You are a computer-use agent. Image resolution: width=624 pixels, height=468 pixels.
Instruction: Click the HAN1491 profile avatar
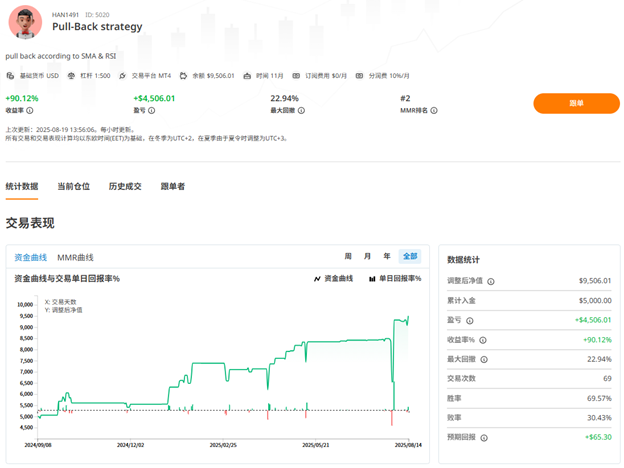click(x=25, y=23)
